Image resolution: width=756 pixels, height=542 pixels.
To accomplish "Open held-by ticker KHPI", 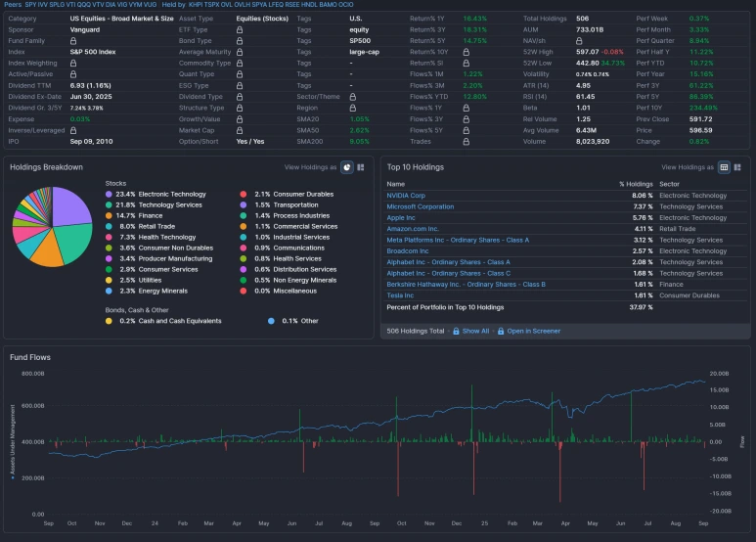I will 196,4.
